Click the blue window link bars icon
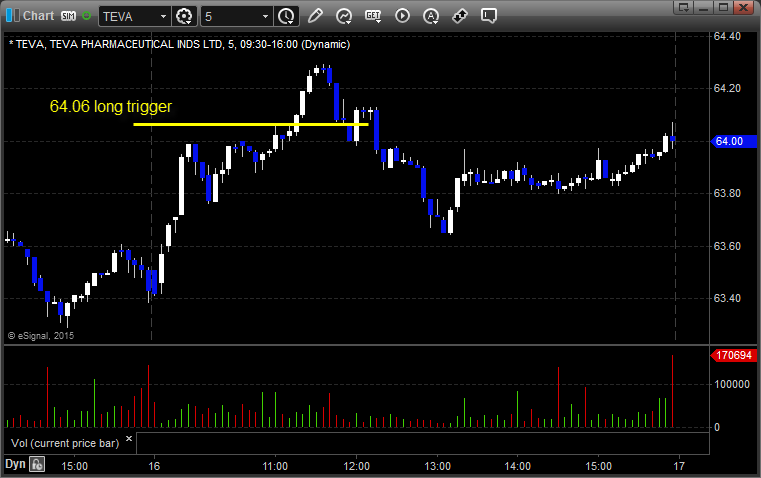 13,16
